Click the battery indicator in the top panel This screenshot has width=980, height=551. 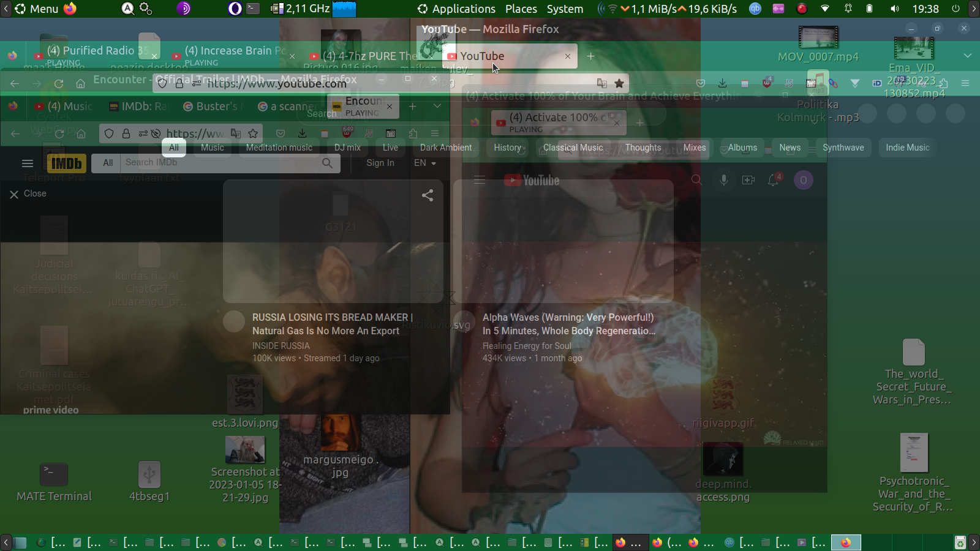click(x=869, y=9)
